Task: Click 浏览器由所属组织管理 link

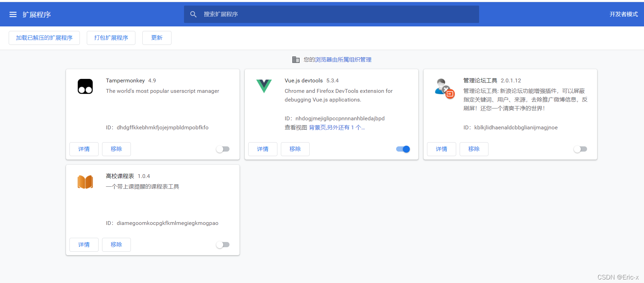Action: click(343, 60)
